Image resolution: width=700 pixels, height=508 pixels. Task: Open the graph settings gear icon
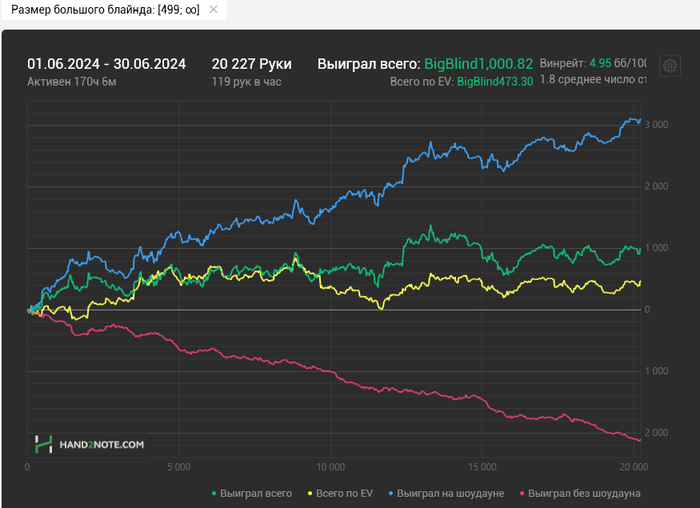tap(670, 66)
